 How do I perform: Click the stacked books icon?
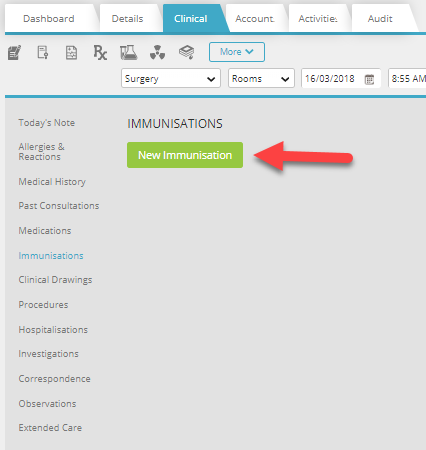coord(186,52)
